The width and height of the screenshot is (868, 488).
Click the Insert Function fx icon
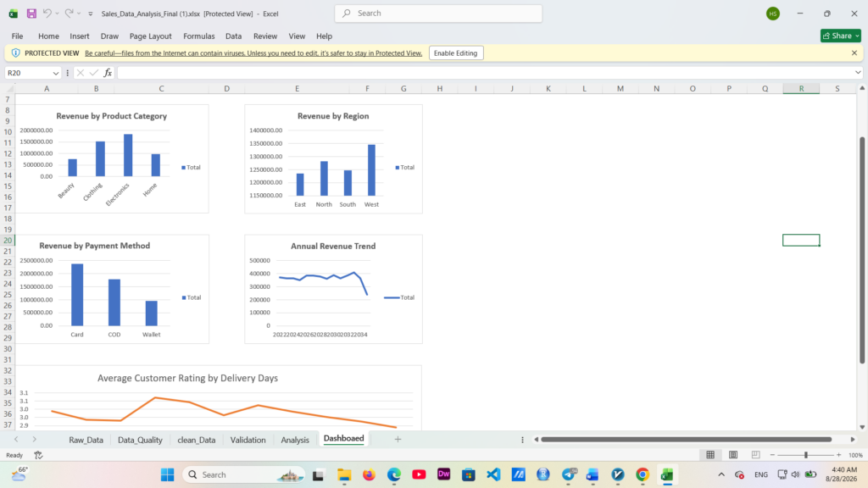point(108,73)
